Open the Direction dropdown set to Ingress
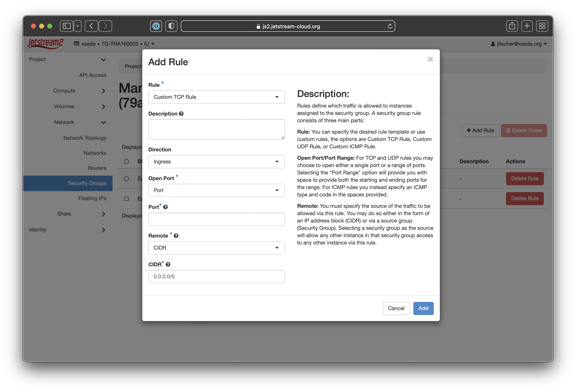This screenshot has width=576, height=392. (x=216, y=162)
